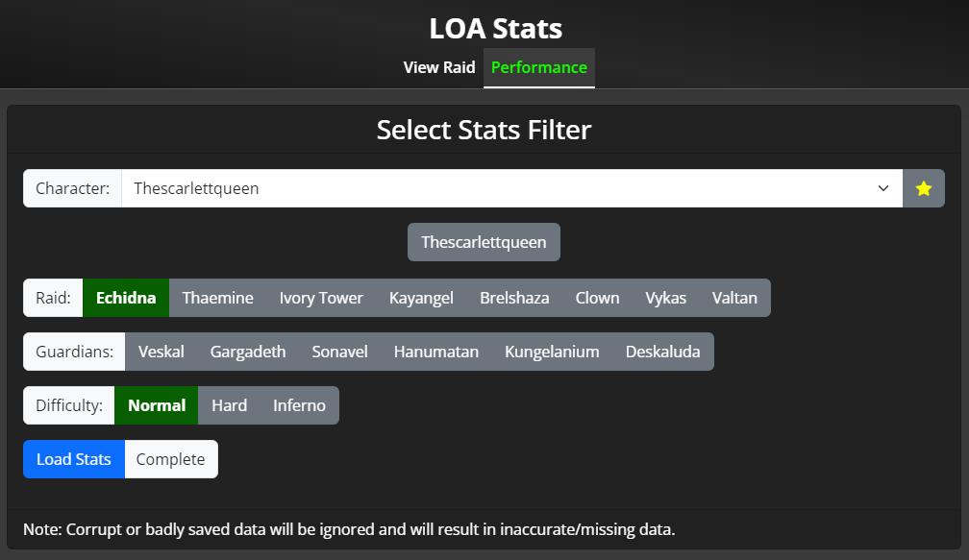This screenshot has width=969, height=560.
Task: Choose the Thaemine raid filter
Action: (x=217, y=298)
